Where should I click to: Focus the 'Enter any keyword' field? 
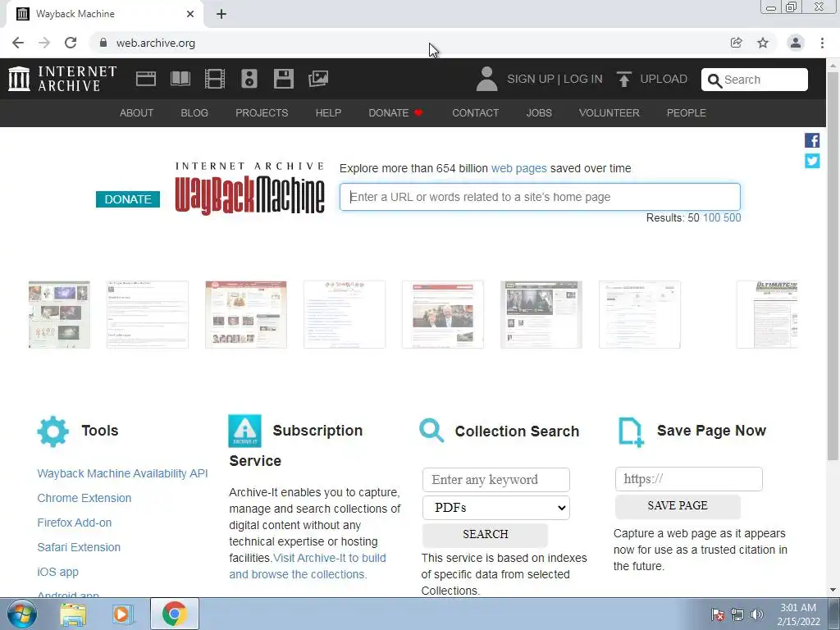click(496, 480)
